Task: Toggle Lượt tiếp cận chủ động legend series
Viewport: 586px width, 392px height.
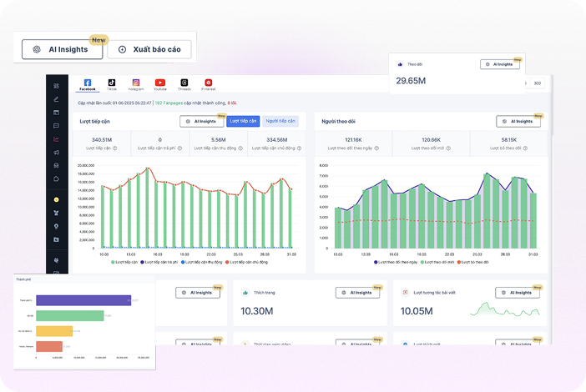Action: [246, 262]
